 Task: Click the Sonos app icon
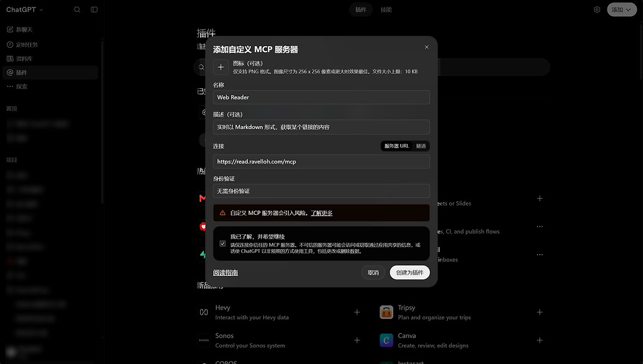coord(204,340)
